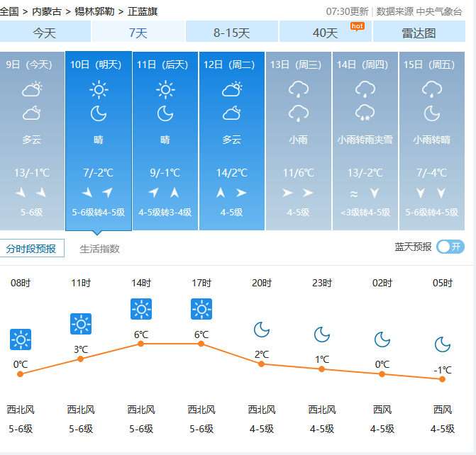Screen dimensions: 476x455
Task: Select the 14日 (周四) forecast heading
Action: click(x=362, y=64)
